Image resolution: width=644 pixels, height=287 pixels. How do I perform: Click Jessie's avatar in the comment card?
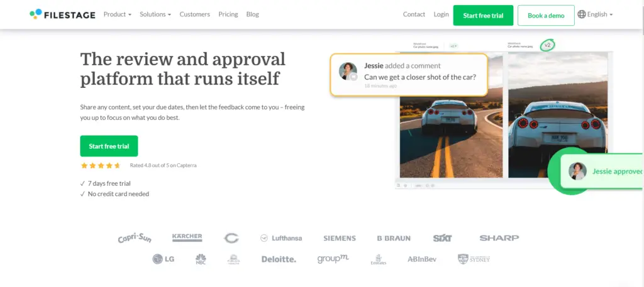[348, 71]
